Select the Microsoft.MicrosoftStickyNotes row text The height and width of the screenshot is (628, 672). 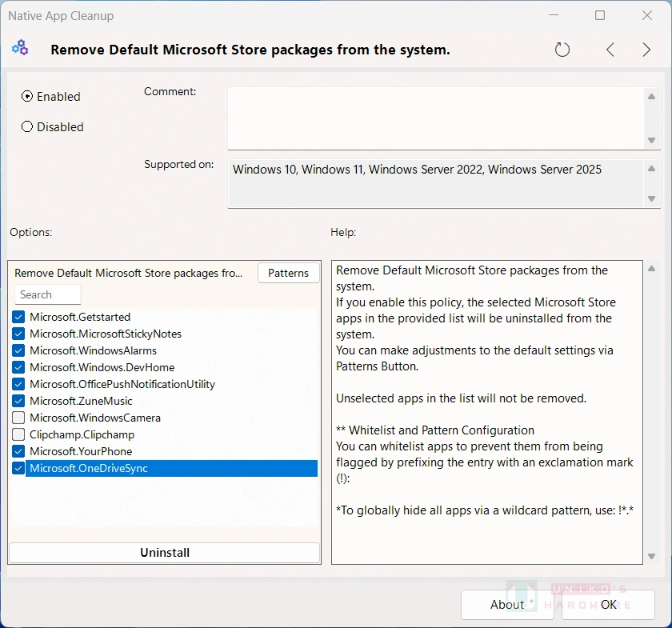[106, 334]
